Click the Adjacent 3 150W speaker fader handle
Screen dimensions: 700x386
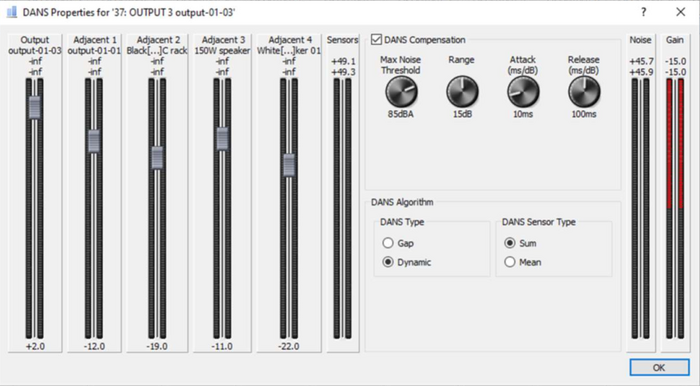222,138
